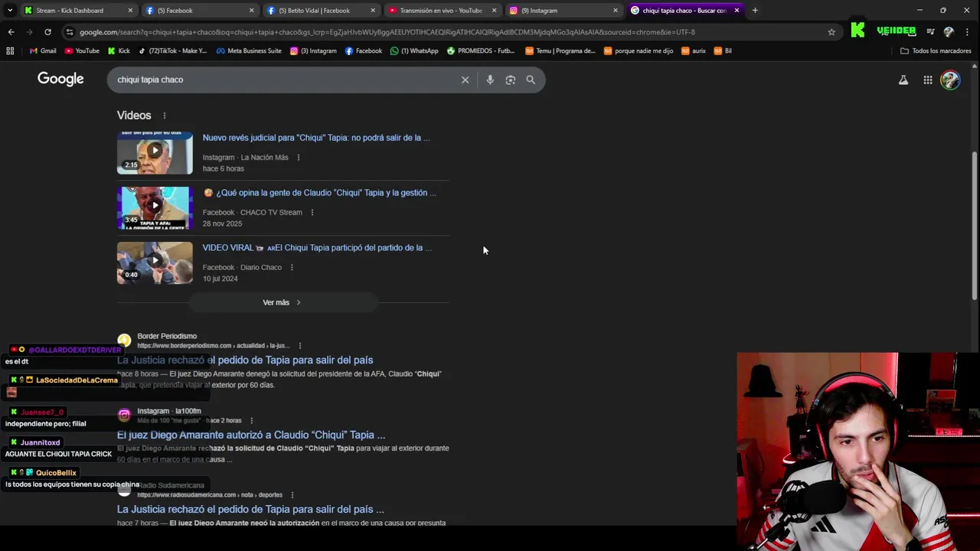Open 'Todos los marcadores' folder
The width and height of the screenshot is (980, 551).
(x=936, y=51)
